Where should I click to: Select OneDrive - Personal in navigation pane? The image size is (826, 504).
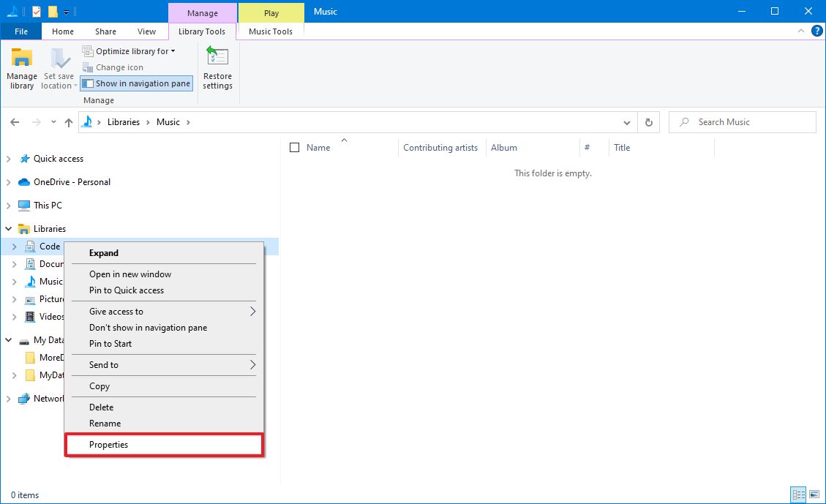point(72,182)
